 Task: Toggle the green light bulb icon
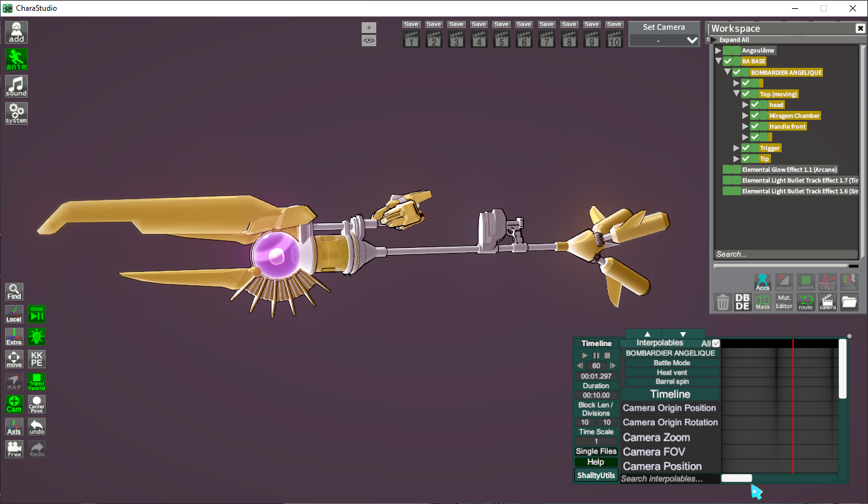[x=37, y=337]
